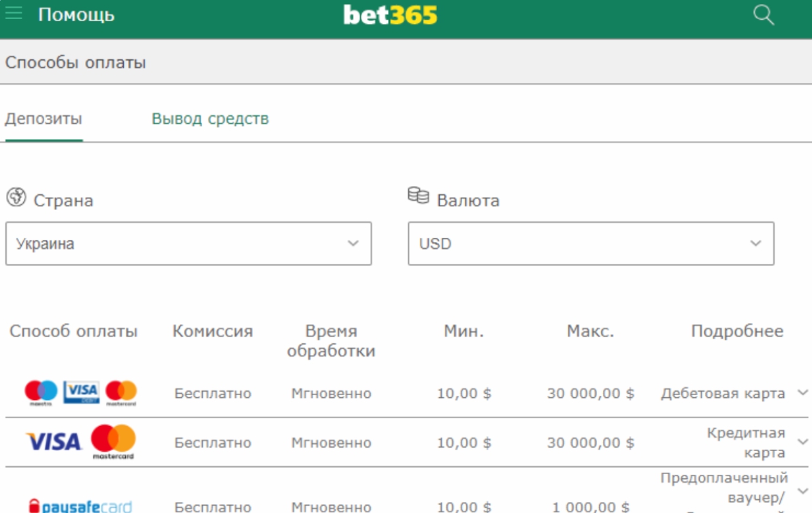Switch to the Вывод средств tab

pyautogui.click(x=210, y=119)
